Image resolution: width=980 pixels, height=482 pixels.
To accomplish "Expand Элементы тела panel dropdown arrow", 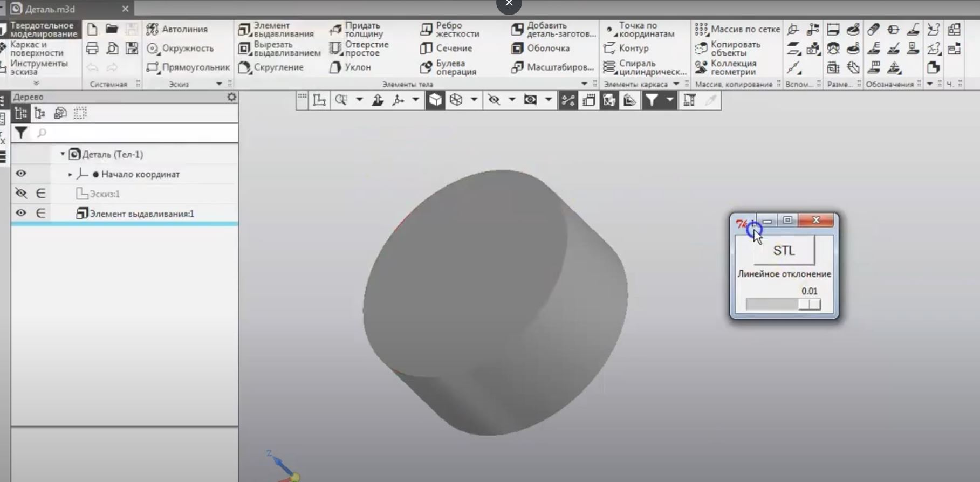I will pos(584,84).
